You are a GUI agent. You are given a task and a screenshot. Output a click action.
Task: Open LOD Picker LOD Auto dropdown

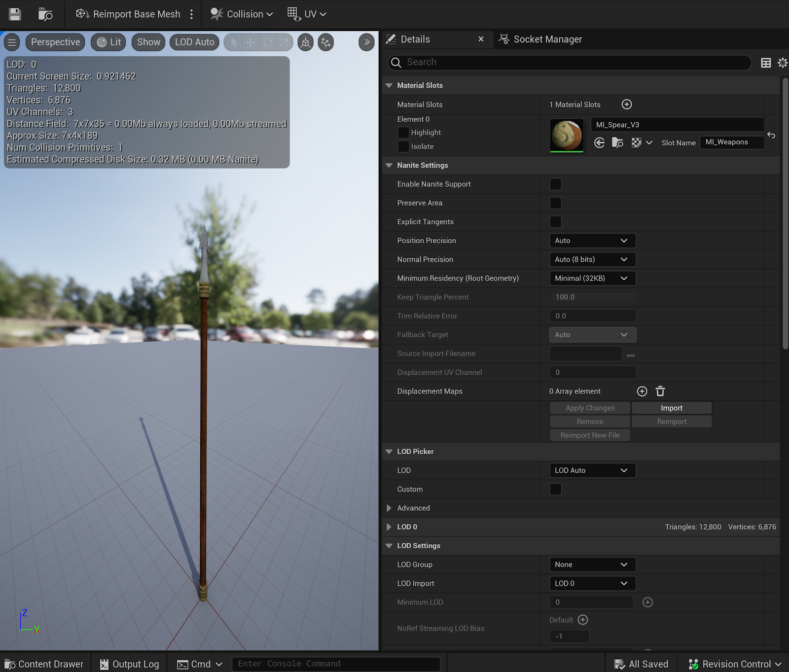coord(593,471)
